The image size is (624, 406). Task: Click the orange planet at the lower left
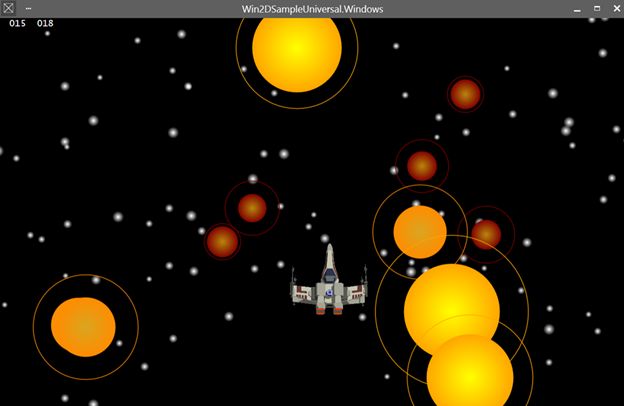[x=84, y=327]
